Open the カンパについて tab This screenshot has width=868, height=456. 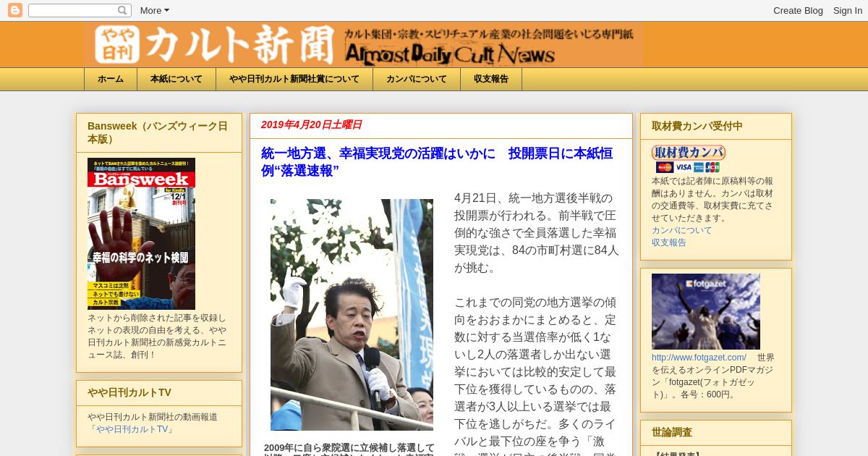tap(417, 79)
